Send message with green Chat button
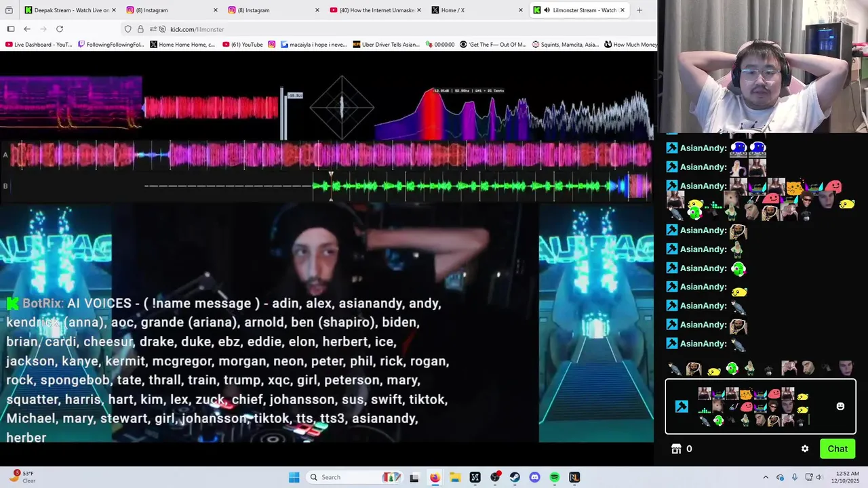Image resolution: width=868 pixels, height=488 pixels. click(837, 449)
